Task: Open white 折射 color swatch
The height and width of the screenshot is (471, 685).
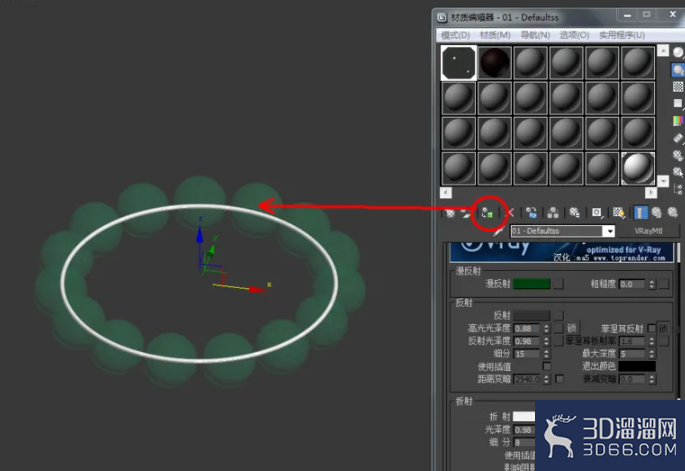Action: pos(524,416)
